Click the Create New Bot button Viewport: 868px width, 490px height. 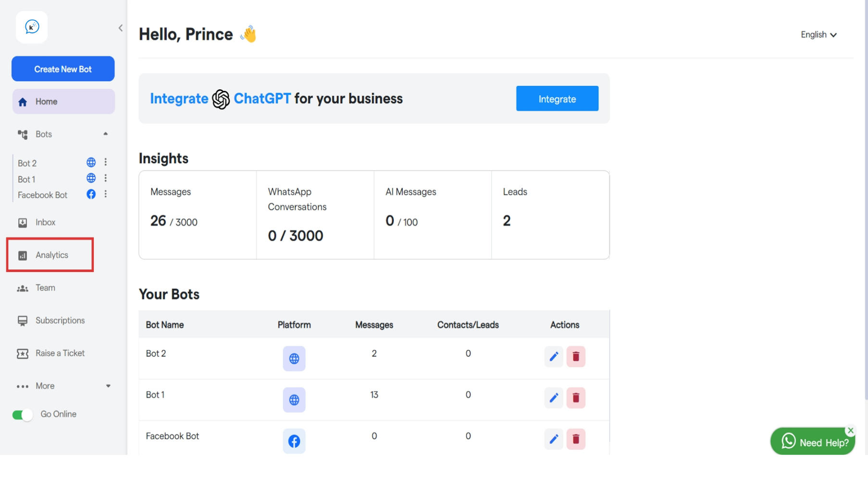pos(63,69)
